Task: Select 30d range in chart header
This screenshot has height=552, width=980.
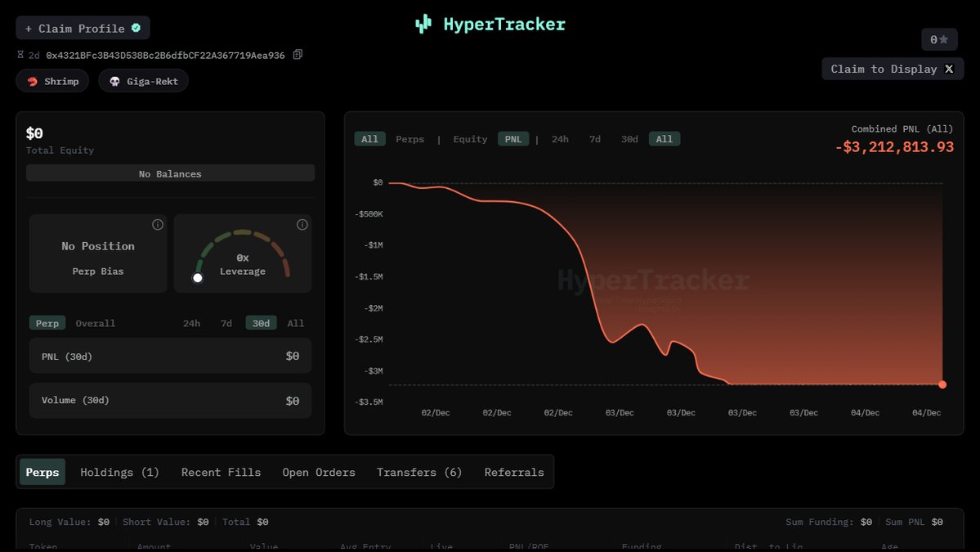Action: click(x=629, y=139)
